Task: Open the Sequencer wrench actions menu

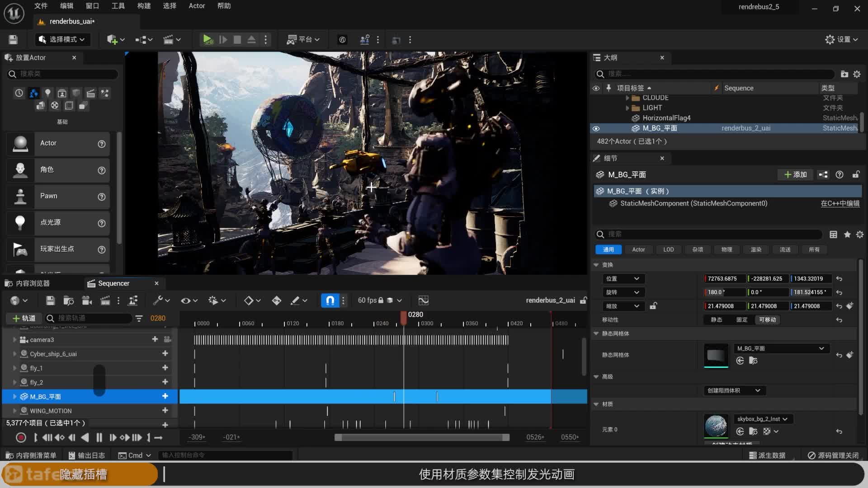Action: click(x=161, y=300)
